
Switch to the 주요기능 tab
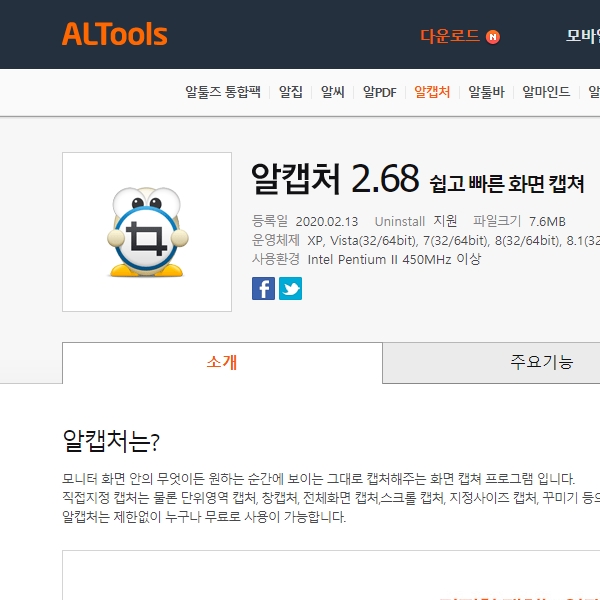(x=541, y=362)
